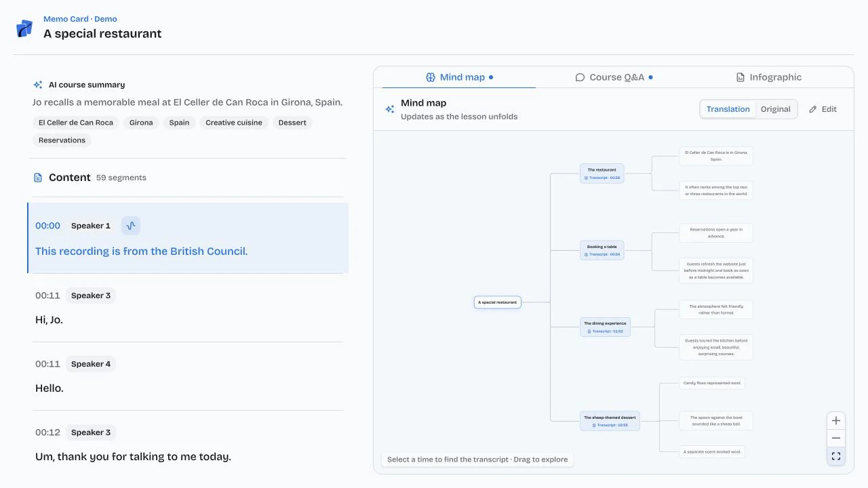
Task: Click the "The atmosphere felt friendly" node
Action: click(716, 310)
